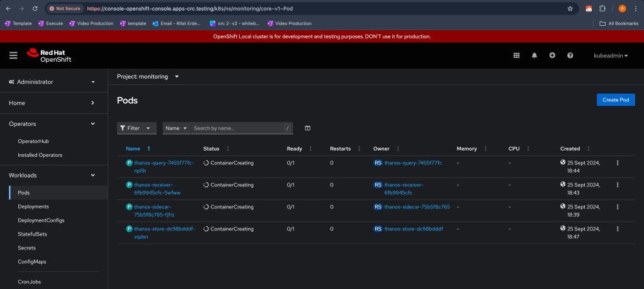Click the notifications bell icon
This screenshot has width=644, height=289.
[534, 55]
